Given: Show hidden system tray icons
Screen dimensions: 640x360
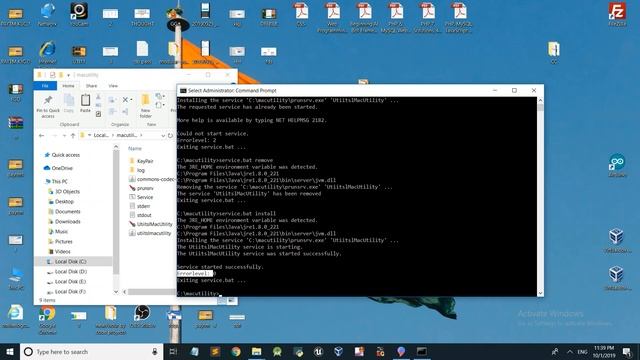Looking at the screenshot, I should 569,351.
